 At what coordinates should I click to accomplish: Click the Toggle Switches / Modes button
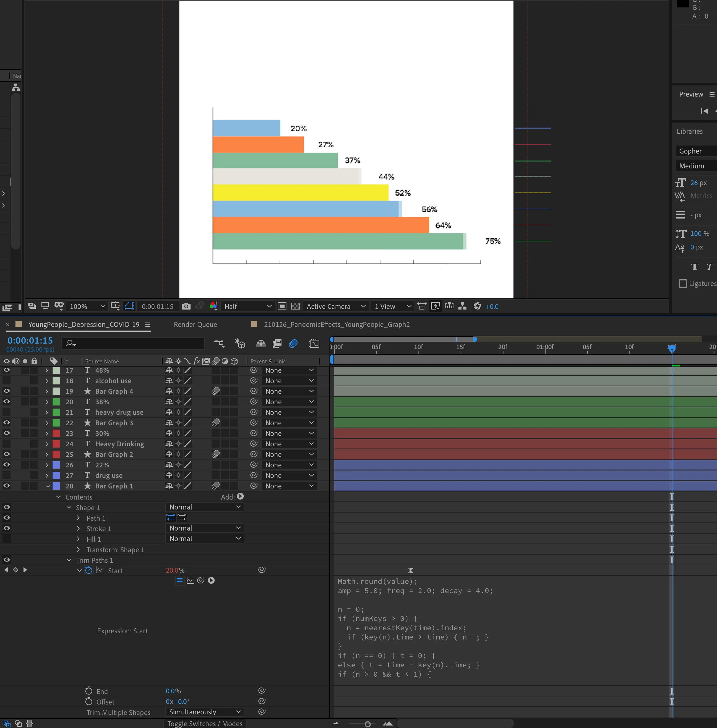[204, 723]
